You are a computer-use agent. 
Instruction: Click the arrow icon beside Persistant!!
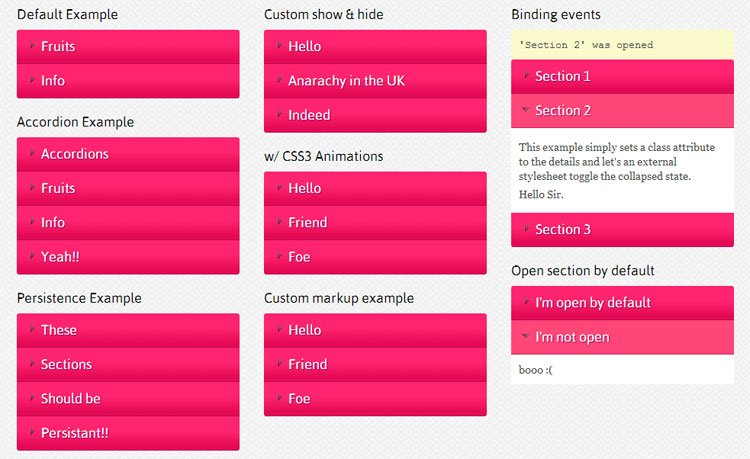tap(32, 432)
